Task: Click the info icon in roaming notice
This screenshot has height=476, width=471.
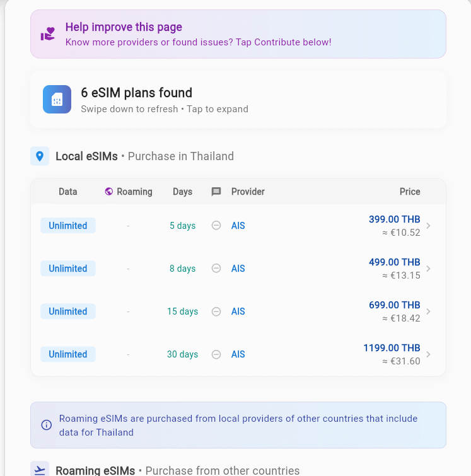Action: coord(47,425)
